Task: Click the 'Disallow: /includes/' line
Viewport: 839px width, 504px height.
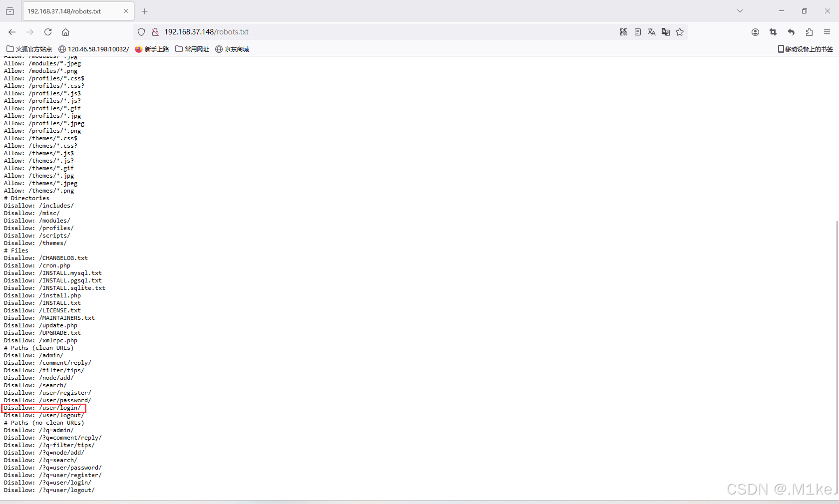Action: pos(39,206)
